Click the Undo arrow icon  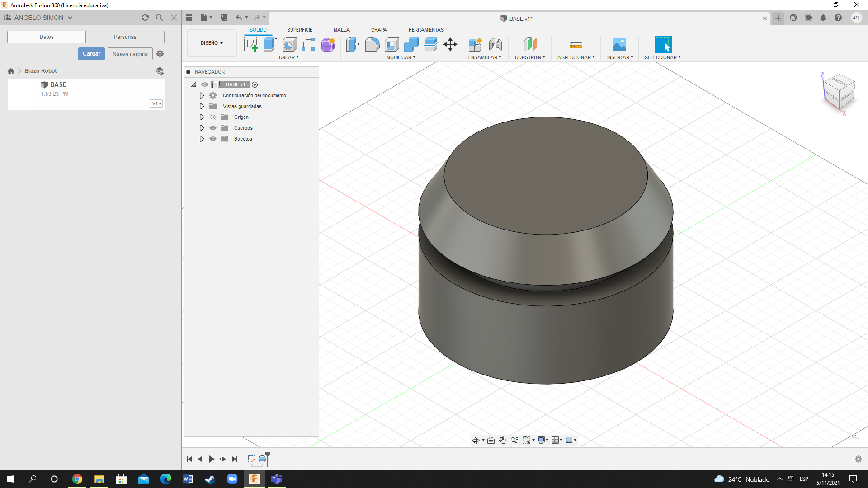tap(239, 18)
